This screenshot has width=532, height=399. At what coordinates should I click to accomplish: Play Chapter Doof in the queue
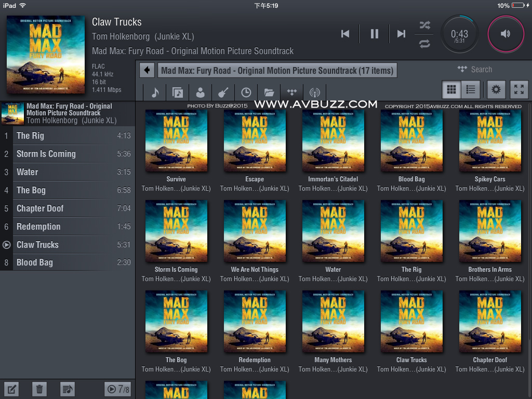(68, 208)
